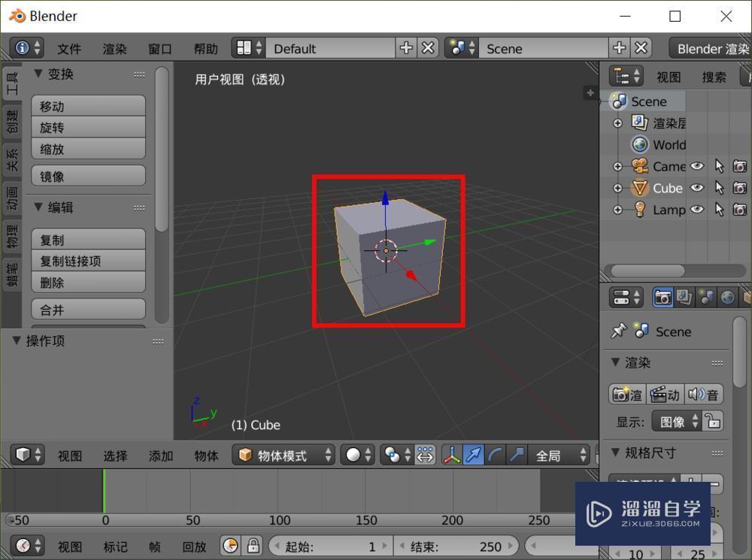Screen dimensions: 752x560
Task: Select World in the outliner
Action: click(x=669, y=145)
